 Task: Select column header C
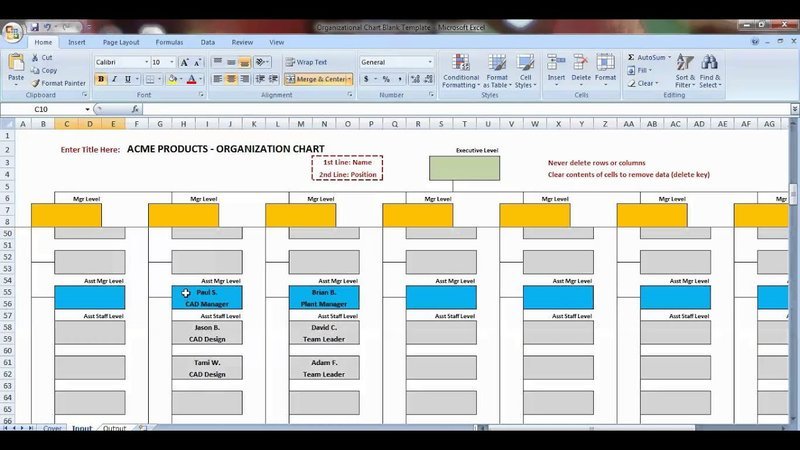coord(66,124)
